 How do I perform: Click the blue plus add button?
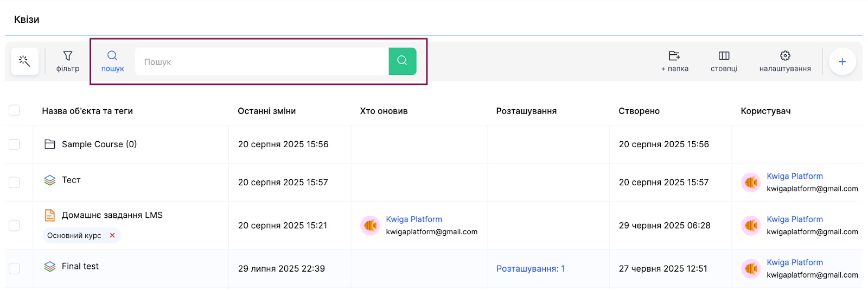(x=842, y=62)
